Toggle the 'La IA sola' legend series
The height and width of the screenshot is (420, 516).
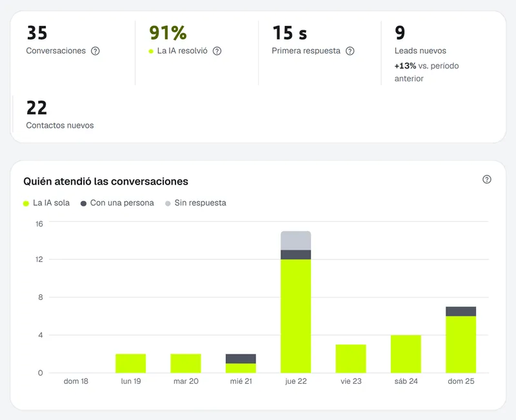46,203
